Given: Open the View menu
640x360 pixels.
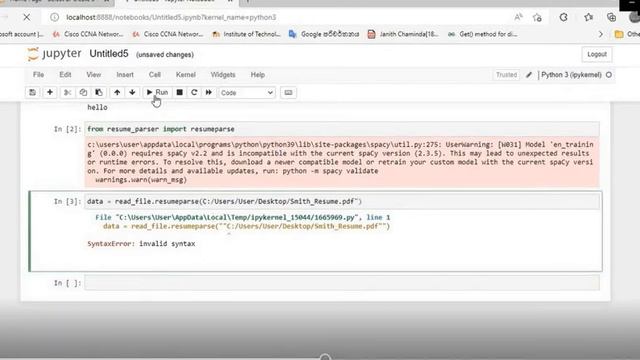Looking at the screenshot, I should pyautogui.click(x=93, y=75).
